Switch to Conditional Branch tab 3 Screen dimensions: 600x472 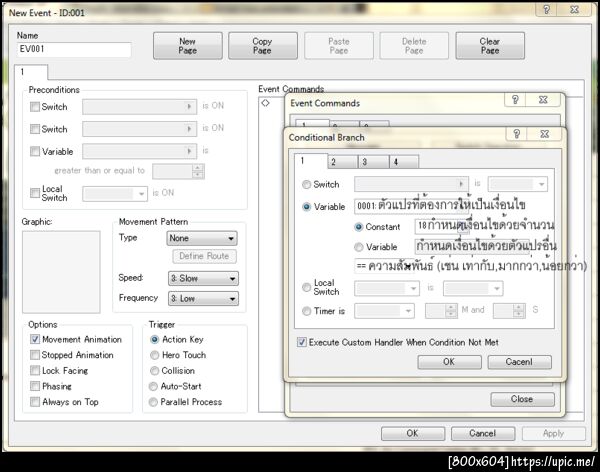[373, 162]
